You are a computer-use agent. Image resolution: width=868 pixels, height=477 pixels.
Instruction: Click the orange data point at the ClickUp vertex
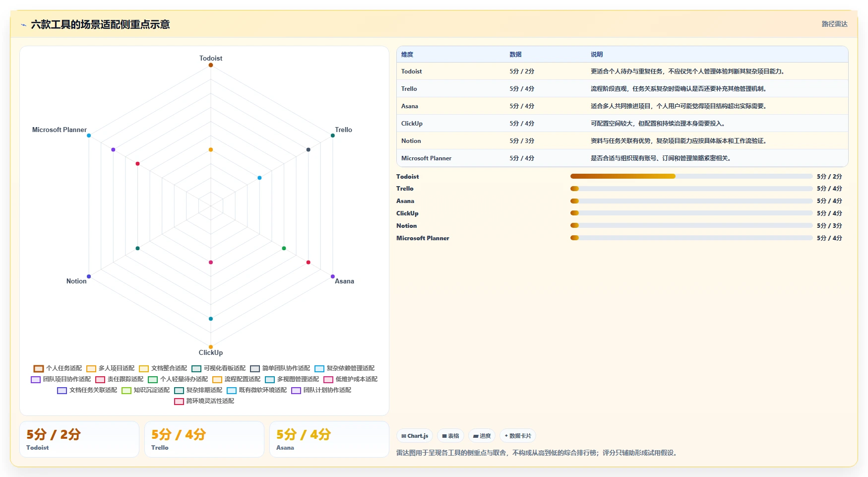click(211, 347)
